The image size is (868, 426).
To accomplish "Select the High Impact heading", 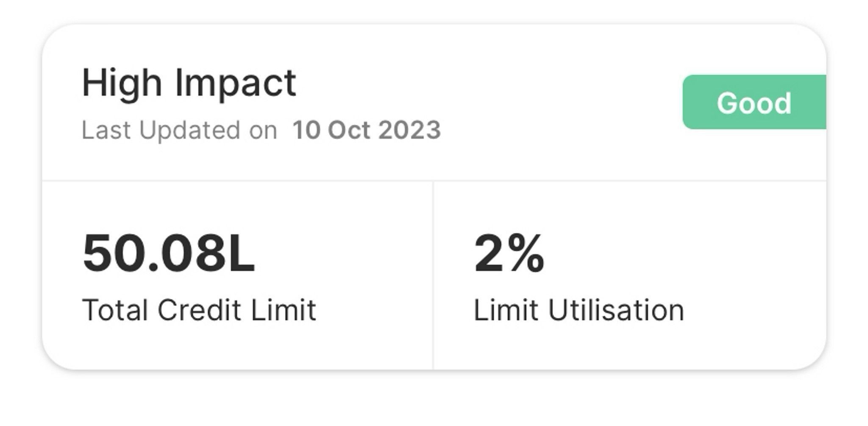I will click(x=189, y=83).
